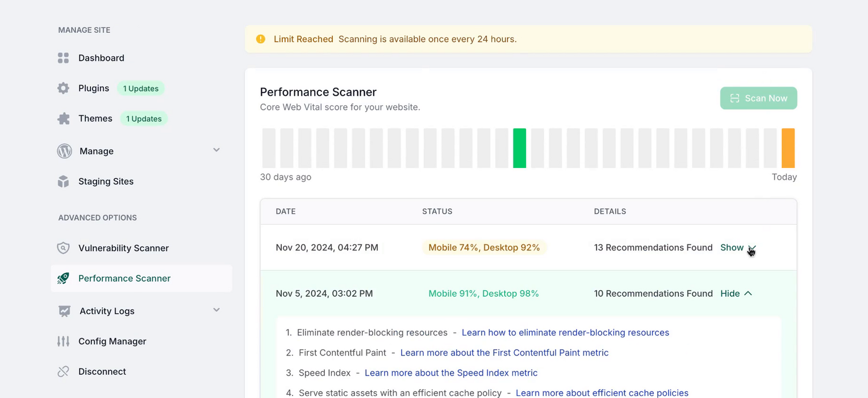The height and width of the screenshot is (398, 868).
Task: Click the STATUS column header
Action: [437, 211]
